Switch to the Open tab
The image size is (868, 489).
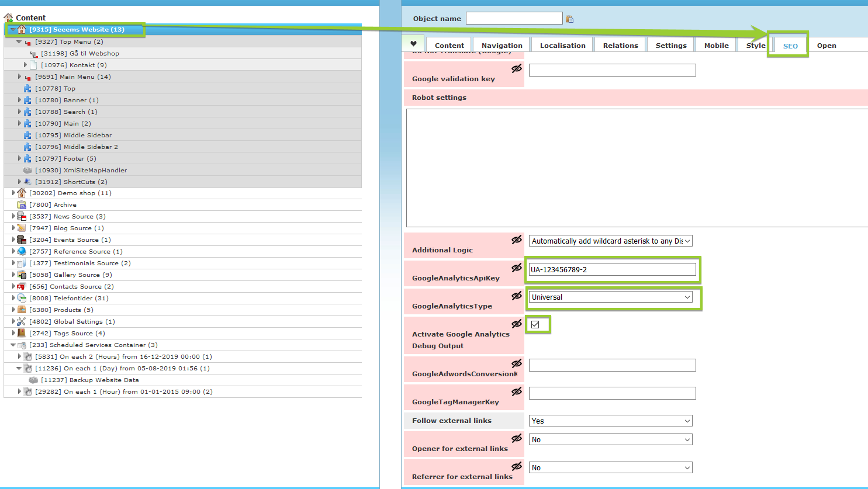826,45
